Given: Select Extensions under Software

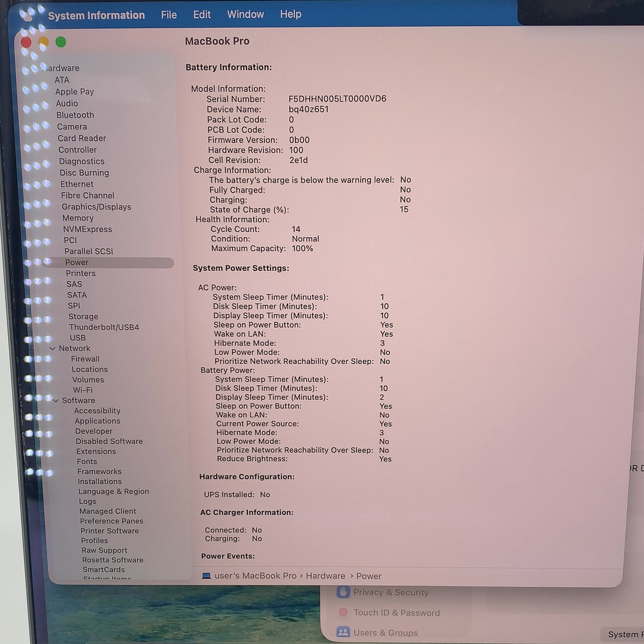Looking at the screenshot, I should [96, 452].
